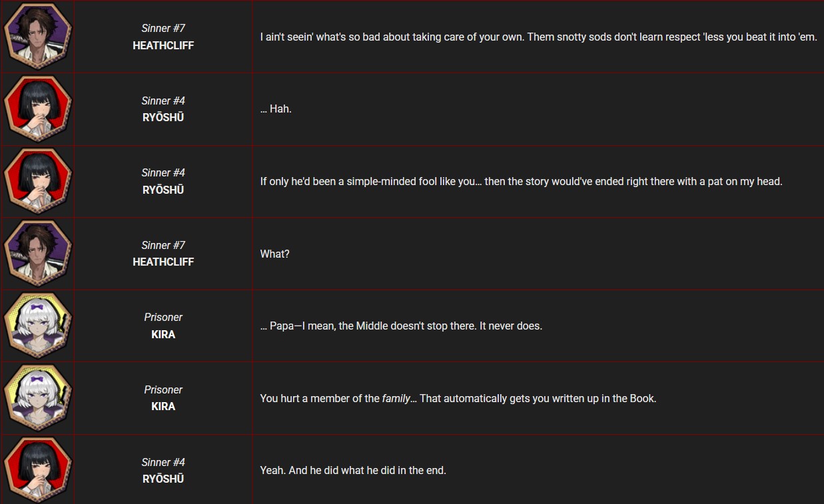Select Kira's portrait next to the 'Book' line
The width and height of the screenshot is (824, 504).
click(37, 397)
